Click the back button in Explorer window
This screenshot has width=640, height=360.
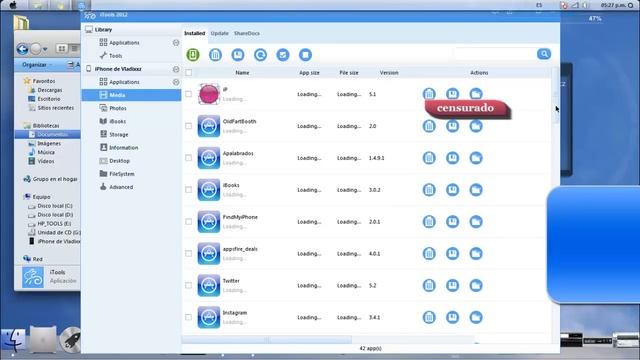tap(22, 49)
